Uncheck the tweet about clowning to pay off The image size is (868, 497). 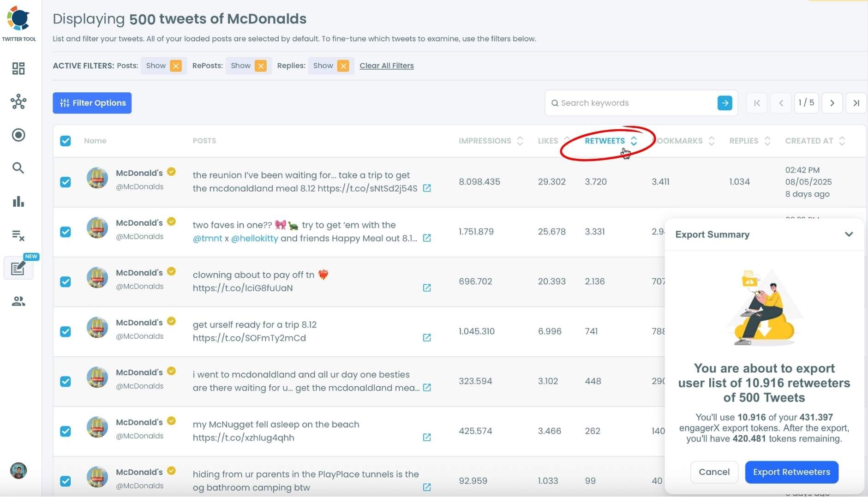66,281
